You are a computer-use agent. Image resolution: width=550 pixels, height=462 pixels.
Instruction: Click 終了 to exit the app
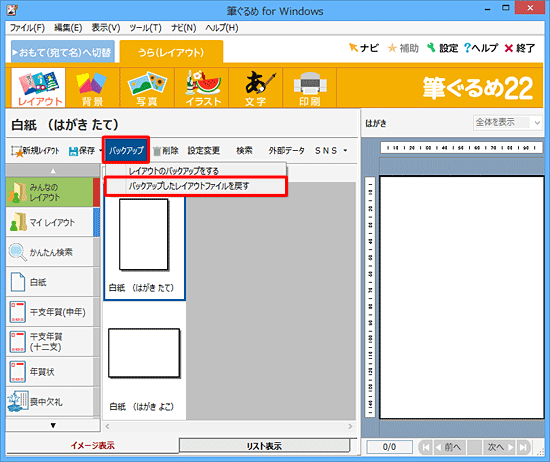coord(520,48)
